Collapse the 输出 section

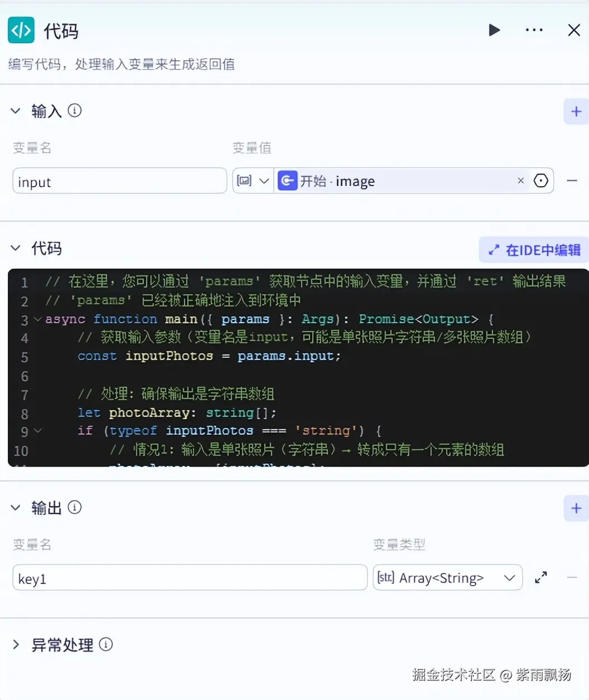click(16, 507)
